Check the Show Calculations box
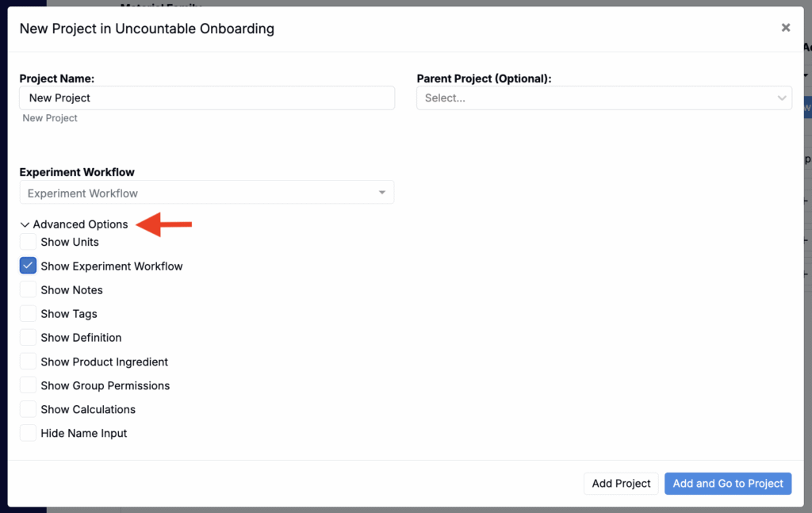 coord(29,409)
